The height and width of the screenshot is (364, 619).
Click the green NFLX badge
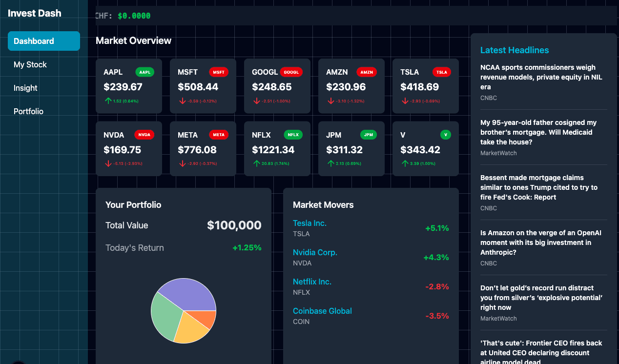(293, 135)
